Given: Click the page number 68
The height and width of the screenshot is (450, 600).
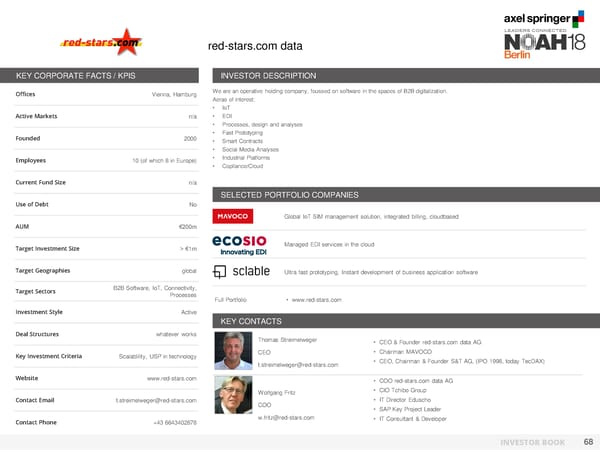Looking at the screenshot, I should point(587,440).
